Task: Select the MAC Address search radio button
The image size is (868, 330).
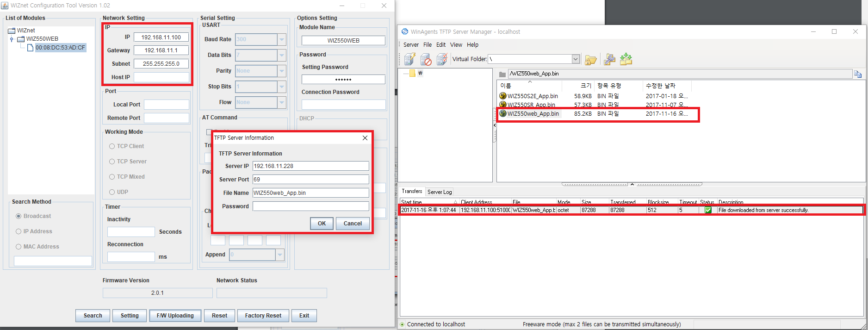Action: (19, 247)
